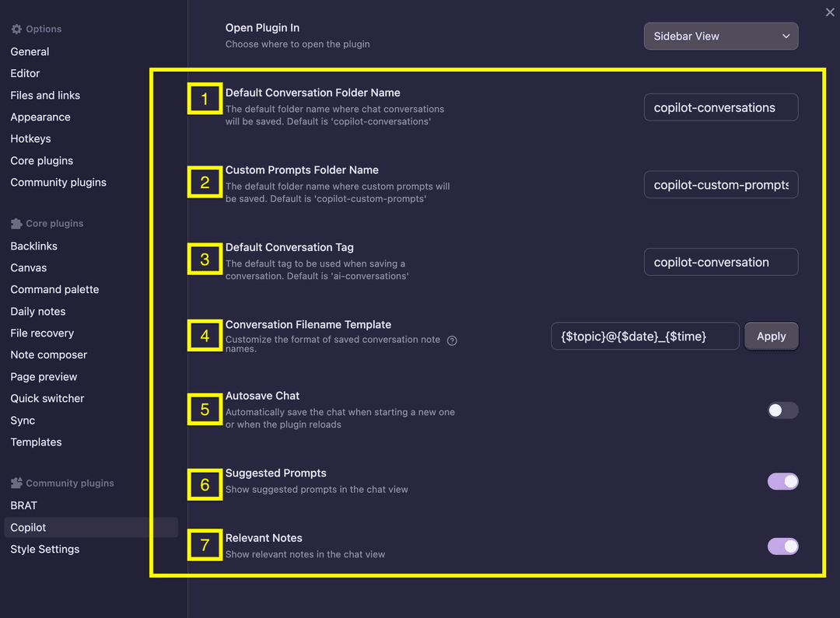This screenshot has height=618, width=840.
Task: Click the Apply button
Action: 771,336
